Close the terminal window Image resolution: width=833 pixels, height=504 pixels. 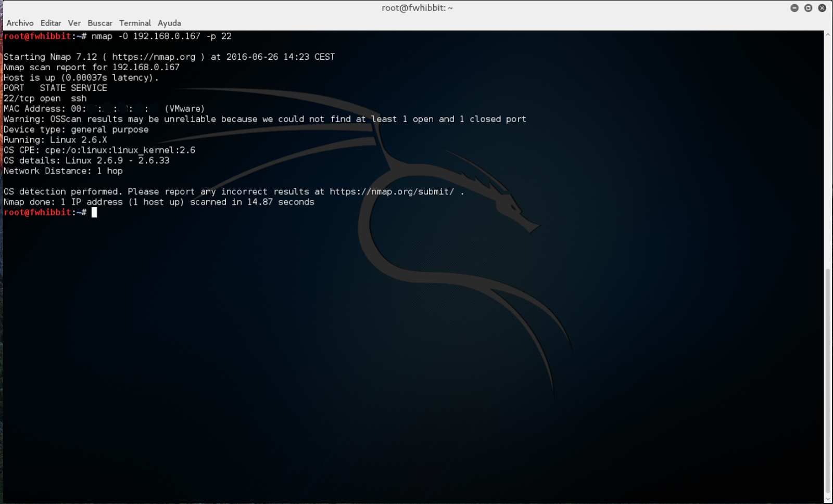[822, 8]
